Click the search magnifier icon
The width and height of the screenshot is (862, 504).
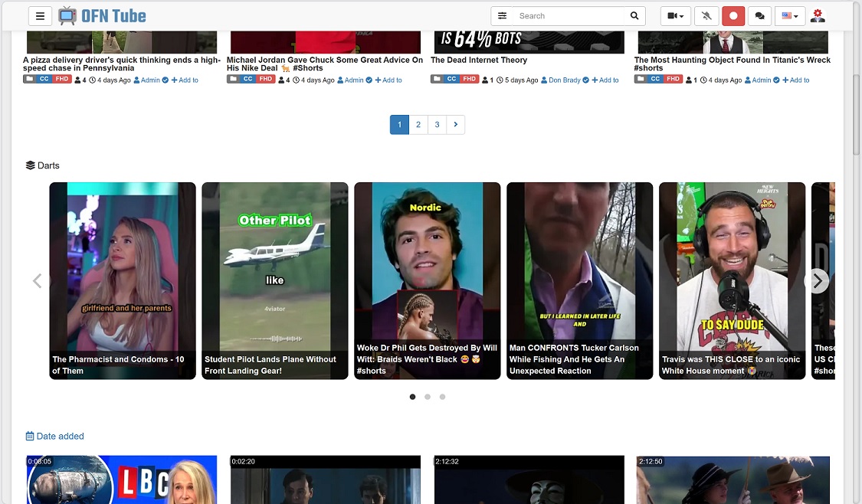click(634, 15)
